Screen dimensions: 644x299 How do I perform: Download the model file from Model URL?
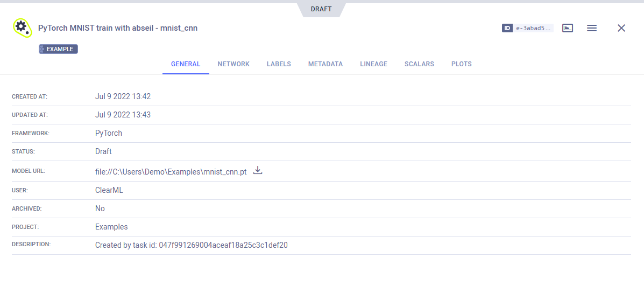click(258, 171)
